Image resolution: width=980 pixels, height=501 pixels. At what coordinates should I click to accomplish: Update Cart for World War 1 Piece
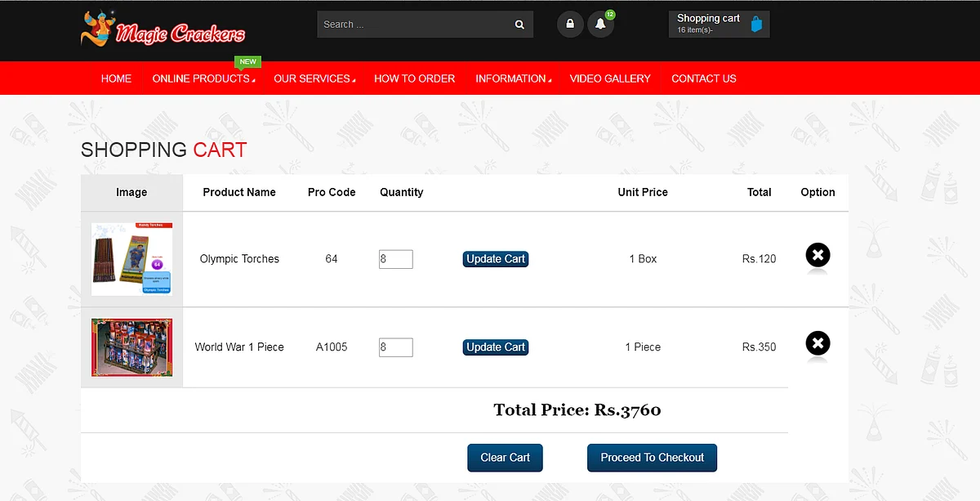pyautogui.click(x=496, y=347)
